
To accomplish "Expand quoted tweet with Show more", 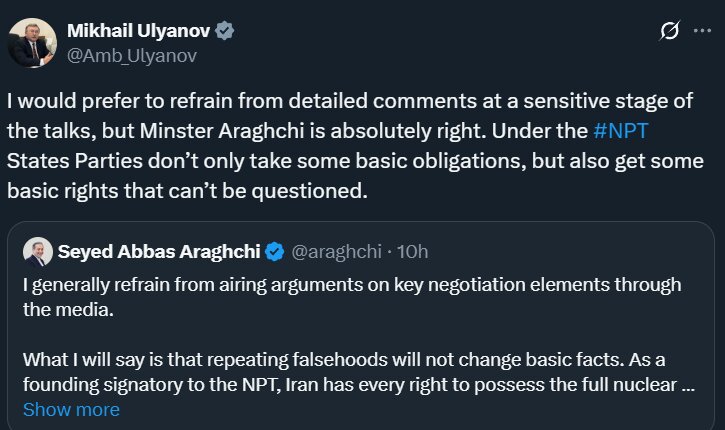I will (x=71, y=409).
